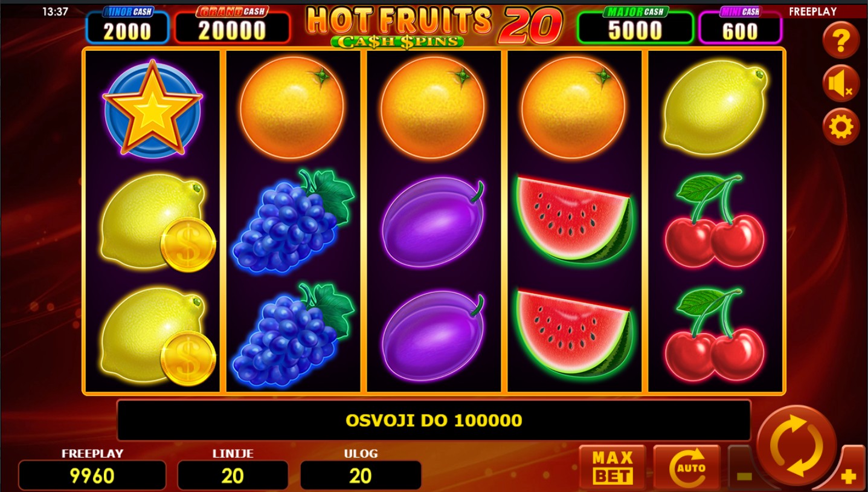868x492 pixels.
Task: Select the Minor Cash 2000 jackpot box
Action: click(127, 25)
